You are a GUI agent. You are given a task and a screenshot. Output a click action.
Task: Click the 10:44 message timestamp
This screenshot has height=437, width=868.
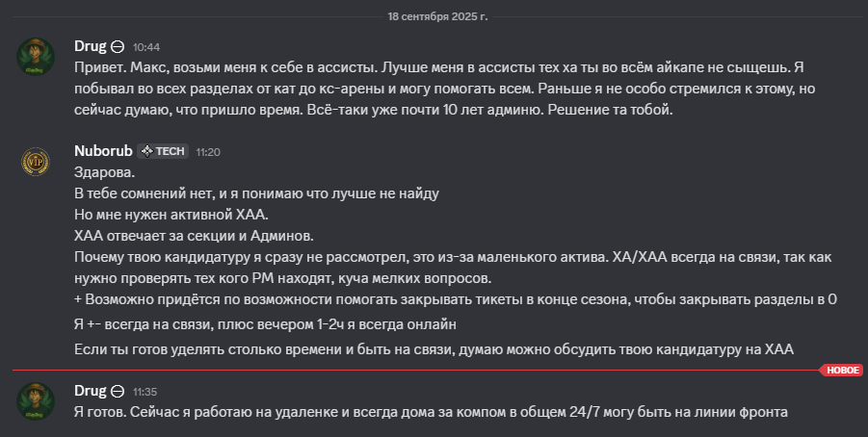tap(146, 47)
